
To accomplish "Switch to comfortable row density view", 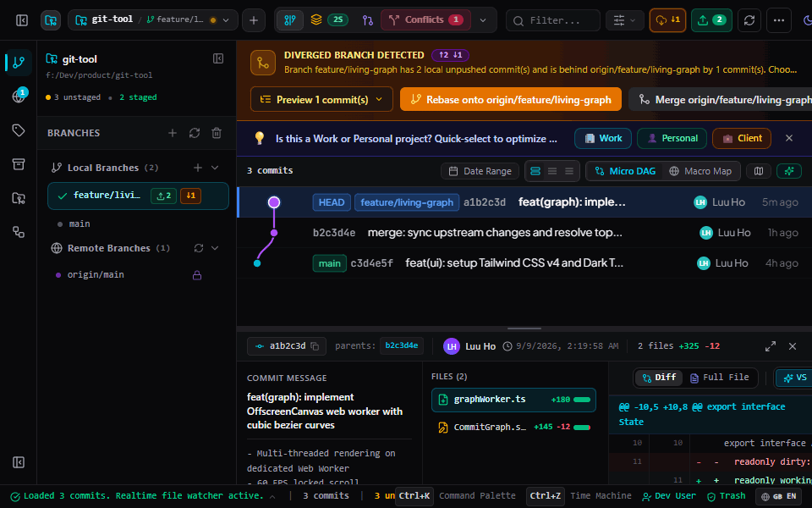I will coord(535,171).
